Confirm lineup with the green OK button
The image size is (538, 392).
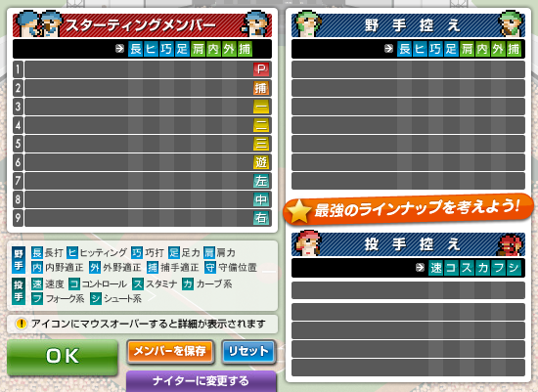point(63,357)
